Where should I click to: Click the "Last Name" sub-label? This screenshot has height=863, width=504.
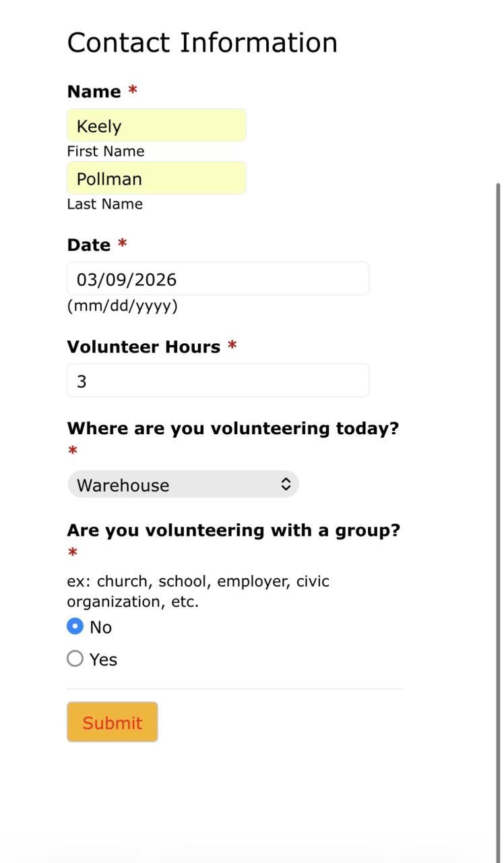105,204
